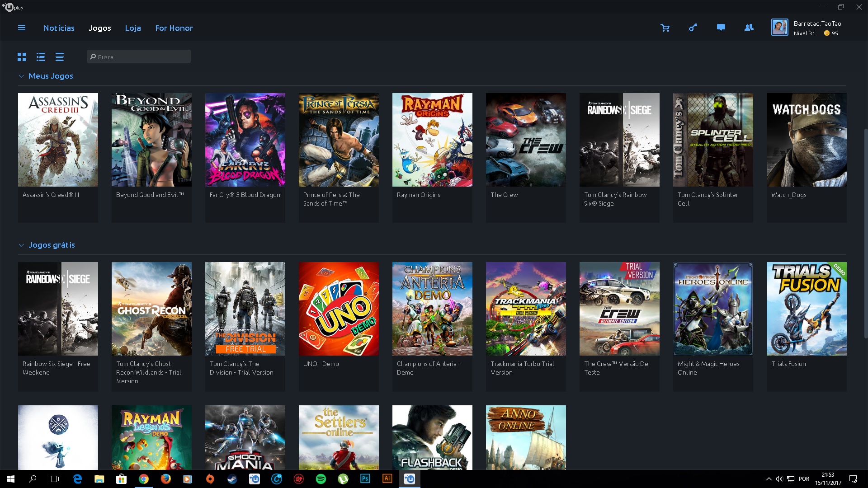Open the Trials Fusion demo cover

[x=807, y=309]
